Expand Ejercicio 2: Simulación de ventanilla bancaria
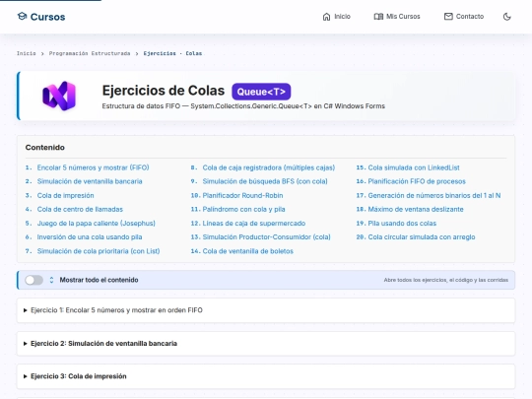 pyautogui.click(x=266, y=344)
